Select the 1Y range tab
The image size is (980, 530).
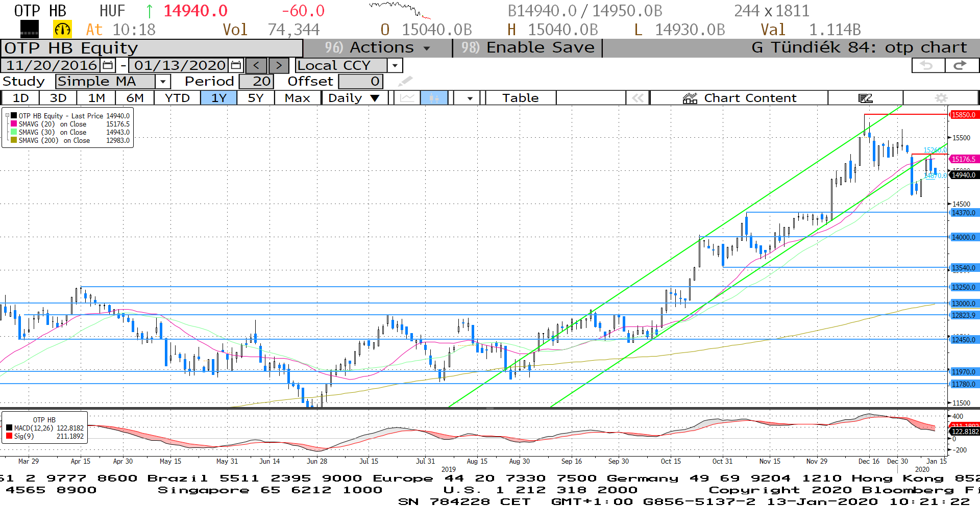click(218, 98)
